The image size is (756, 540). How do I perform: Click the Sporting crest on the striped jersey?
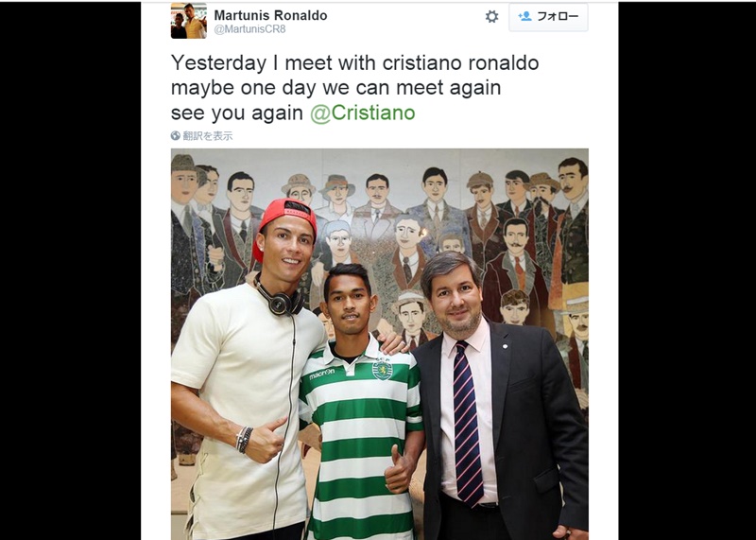pyautogui.click(x=383, y=369)
